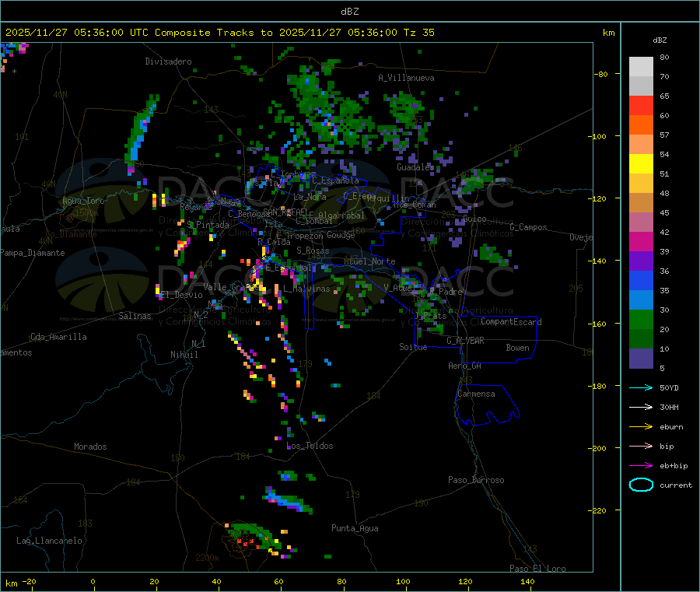Click the dBZ title at the top
Image resolution: width=700 pixels, height=592 pixels.
click(x=349, y=11)
